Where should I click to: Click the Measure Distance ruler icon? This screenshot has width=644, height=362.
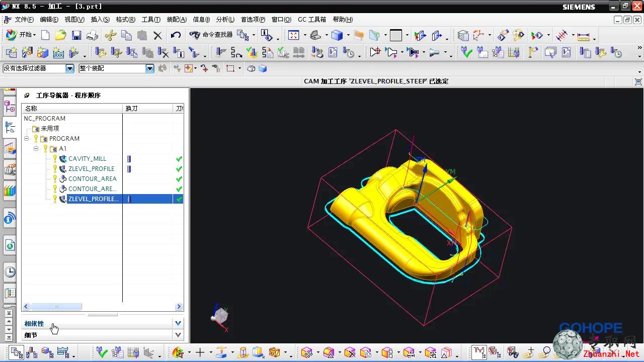(583, 36)
